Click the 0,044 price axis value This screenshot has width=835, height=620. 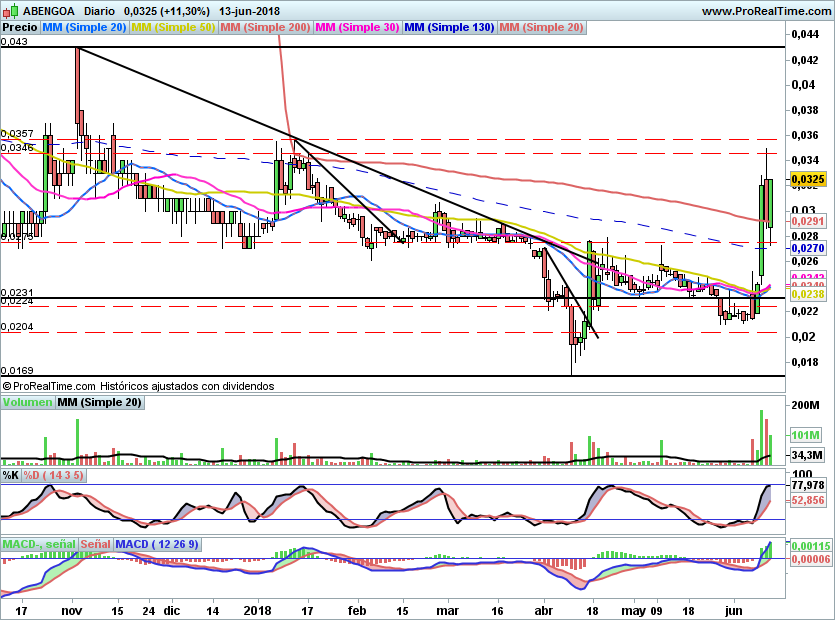[x=805, y=35]
